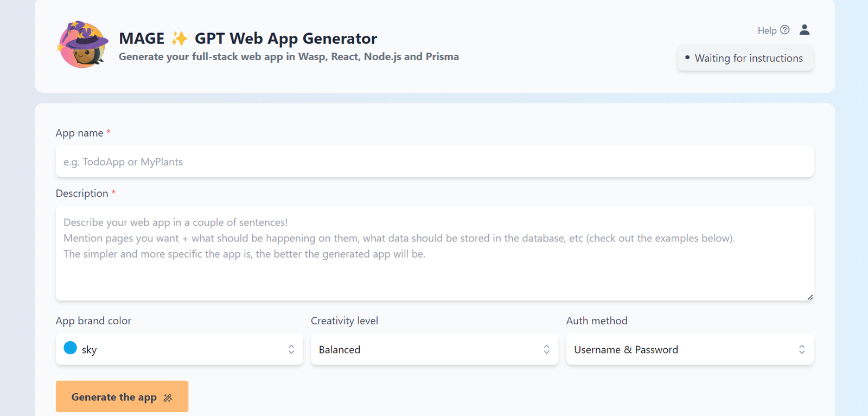Click the Description textarea resize handle

tap(809, 297)
